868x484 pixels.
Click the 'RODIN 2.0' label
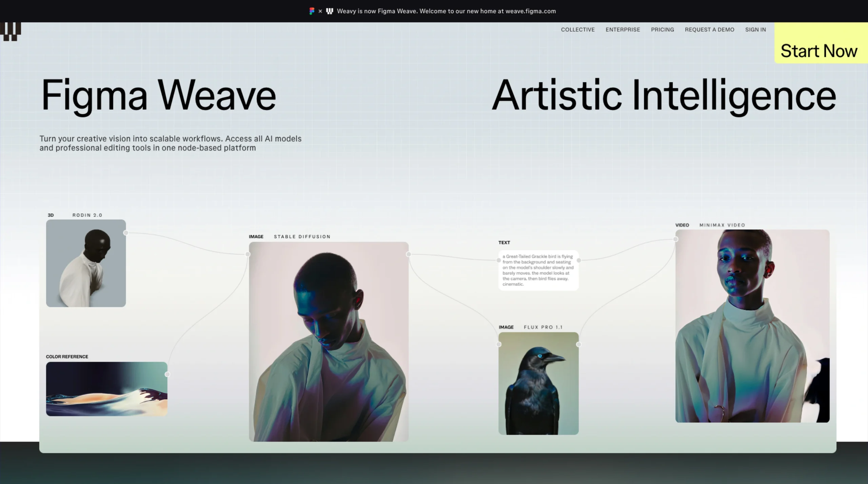pos(87,215)
